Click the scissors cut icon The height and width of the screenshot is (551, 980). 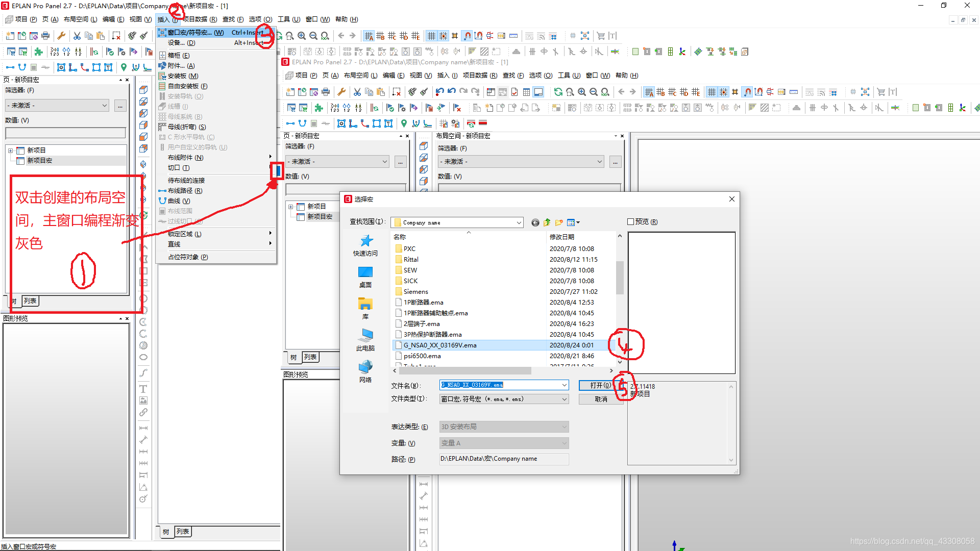point(77,36)
